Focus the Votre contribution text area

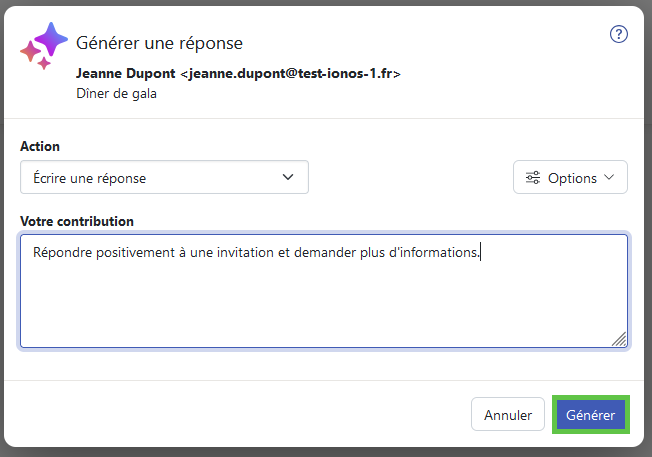324,291
